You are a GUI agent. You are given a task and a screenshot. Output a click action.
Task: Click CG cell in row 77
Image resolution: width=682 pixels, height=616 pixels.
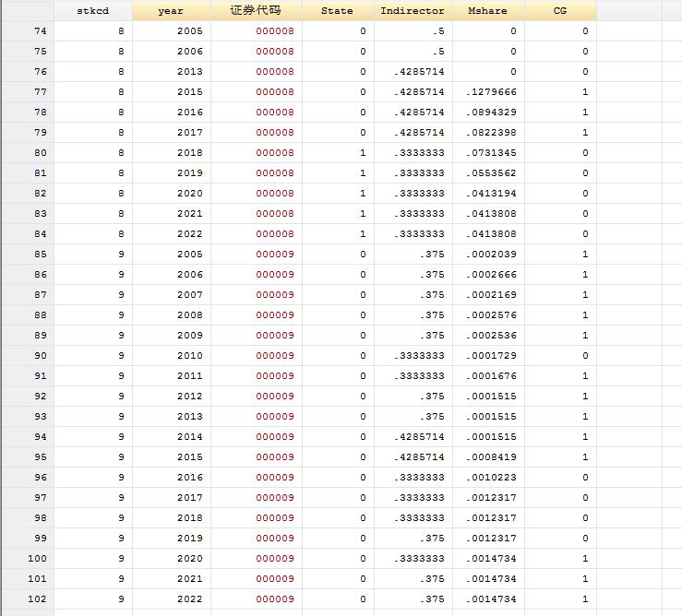coord(561,91)
